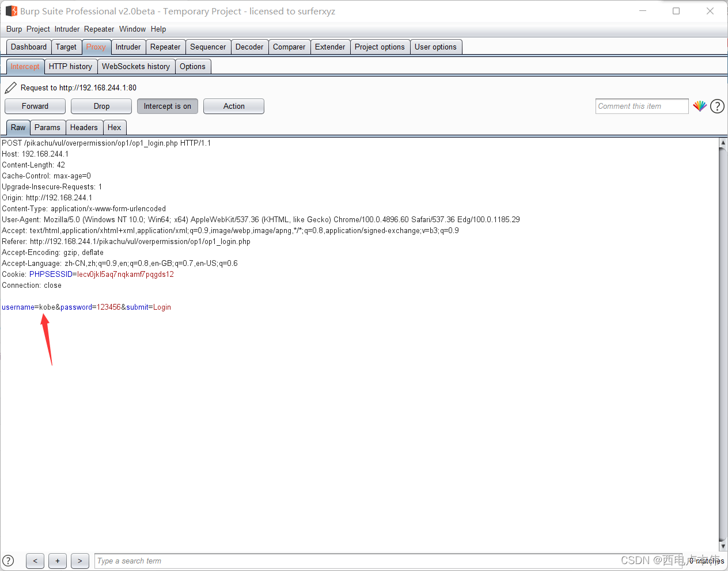Click the PHPSESSID cookie value
728x571 pixels.
coord(126,275)
